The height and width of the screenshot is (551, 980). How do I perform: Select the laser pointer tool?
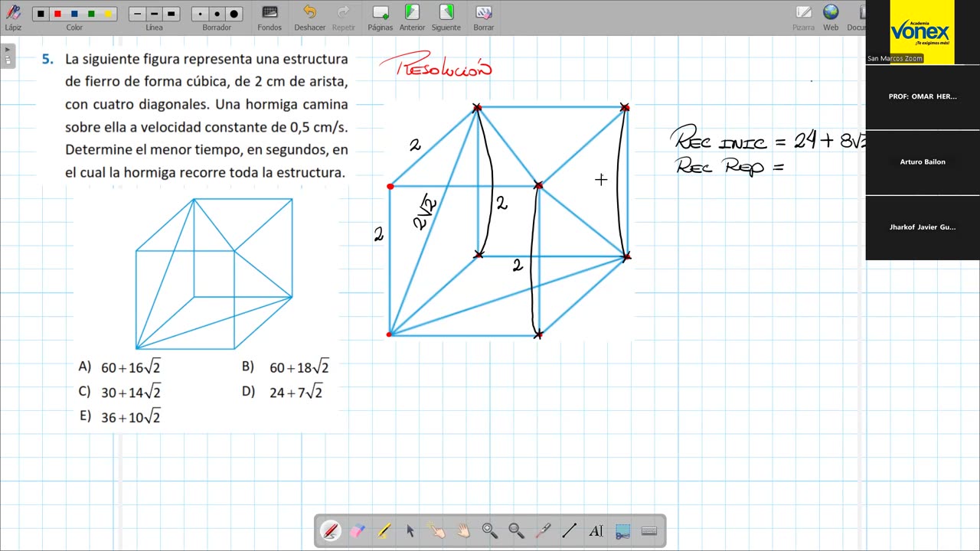point(543,530)
